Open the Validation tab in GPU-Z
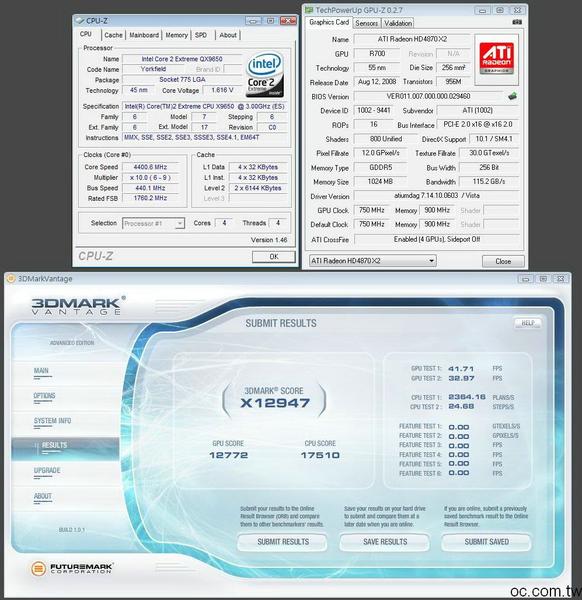This screenshot has width=582, height=600. (398, 23)
